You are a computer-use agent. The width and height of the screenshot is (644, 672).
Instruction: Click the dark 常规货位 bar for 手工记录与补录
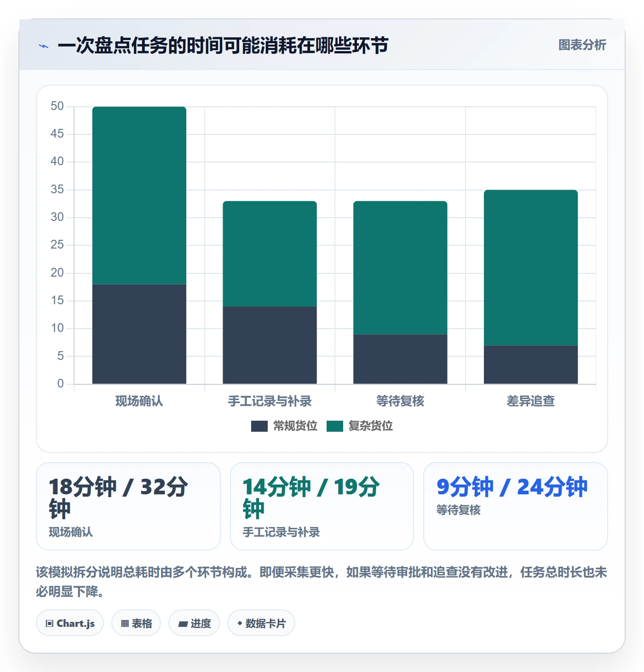click(270, 345)
